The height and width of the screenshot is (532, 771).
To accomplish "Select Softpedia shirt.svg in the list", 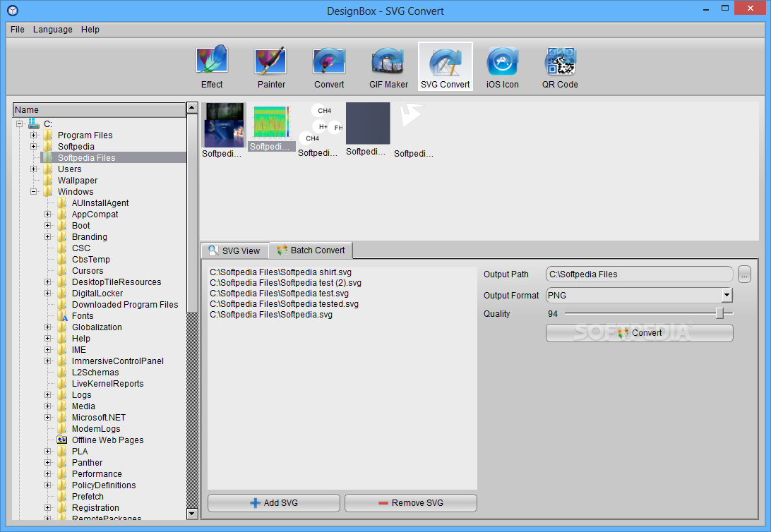I will click(x=280, y=272).
